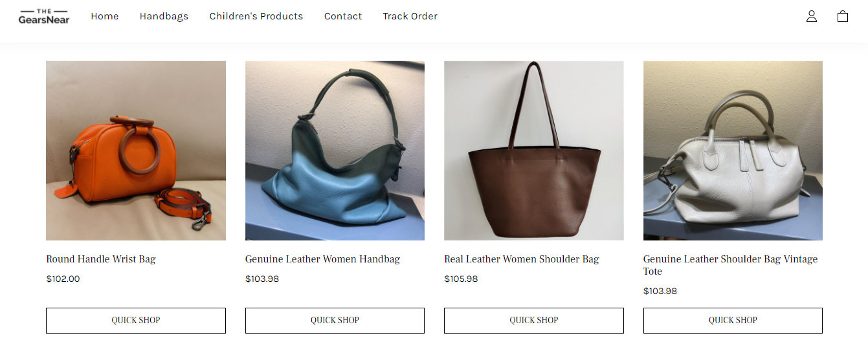View the blue Genuine Leather Women Handbag image
This screenshot has width=868, height=351.
coord(335,151)
